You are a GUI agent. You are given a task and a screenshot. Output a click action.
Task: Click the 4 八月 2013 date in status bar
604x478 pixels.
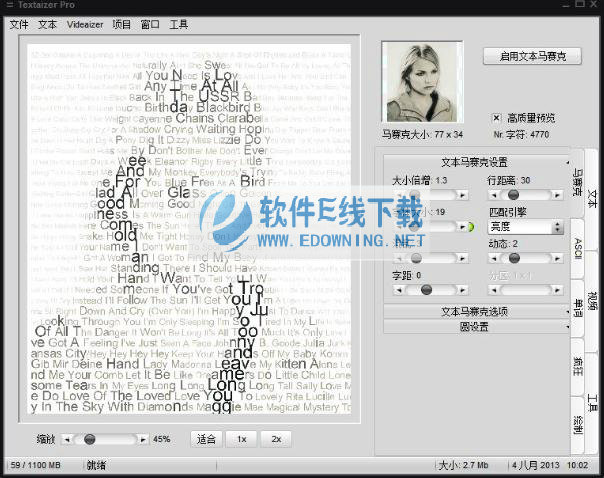(x=535, y=465)
